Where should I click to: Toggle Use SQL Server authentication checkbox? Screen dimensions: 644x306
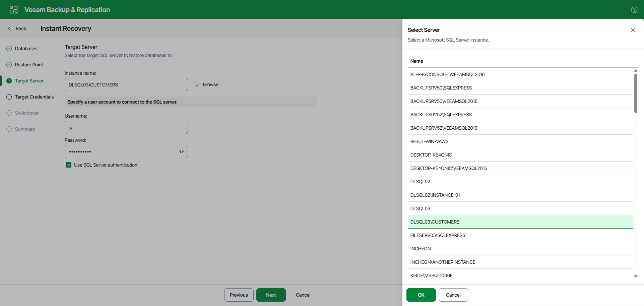point(69,165)
